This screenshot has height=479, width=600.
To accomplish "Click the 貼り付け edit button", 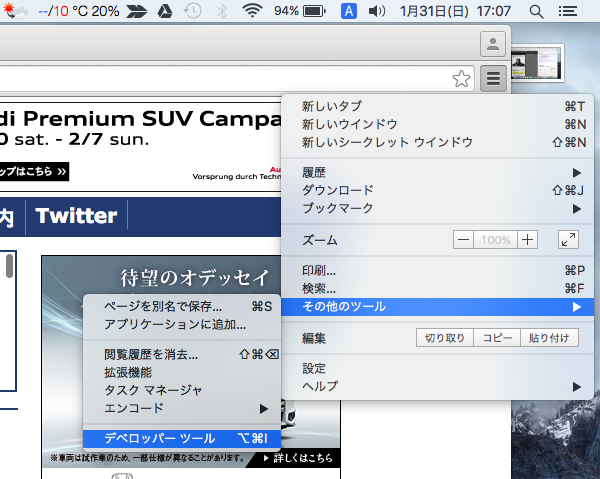I will [549, 338].
